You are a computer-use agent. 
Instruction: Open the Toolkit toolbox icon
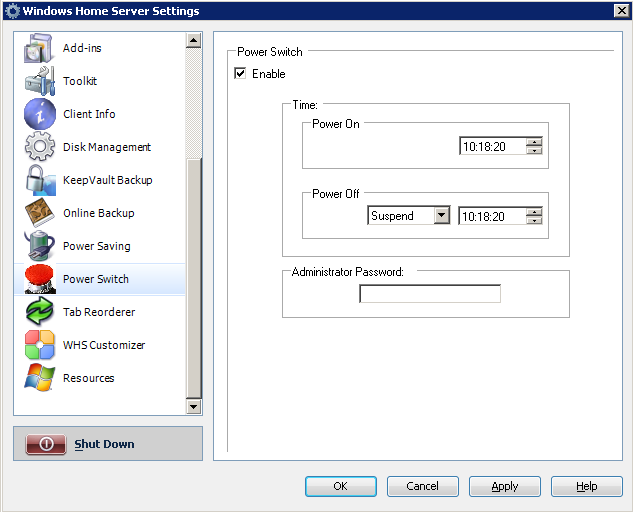[39, 81]
